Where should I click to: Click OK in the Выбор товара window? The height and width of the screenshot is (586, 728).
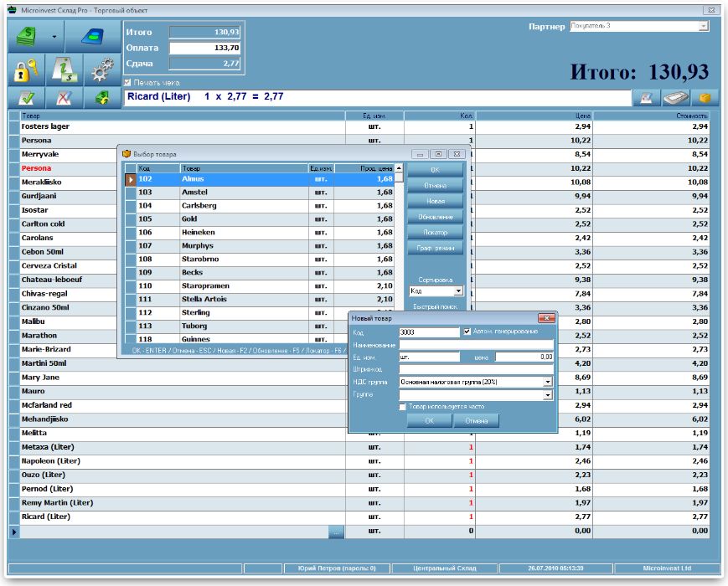tap(435, 170)
